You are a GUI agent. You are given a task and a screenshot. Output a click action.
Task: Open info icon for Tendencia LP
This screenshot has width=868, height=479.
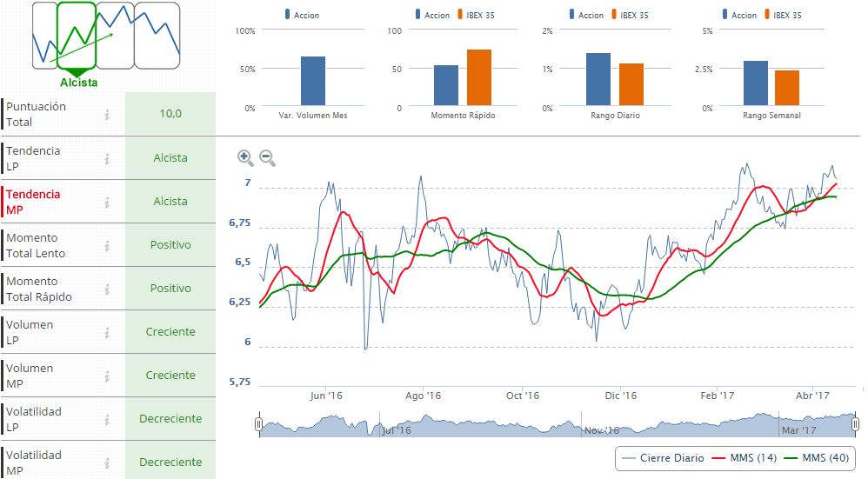click(x=107, y=158)
